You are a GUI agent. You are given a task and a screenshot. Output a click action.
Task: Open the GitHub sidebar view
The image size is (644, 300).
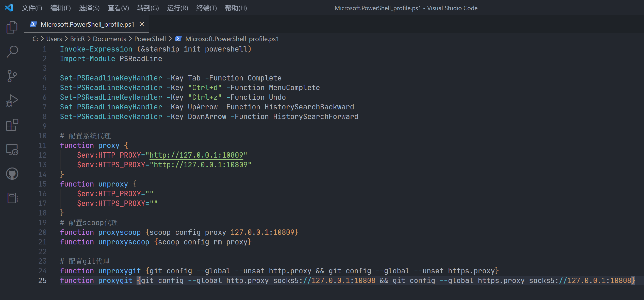(x=12, y=174)
